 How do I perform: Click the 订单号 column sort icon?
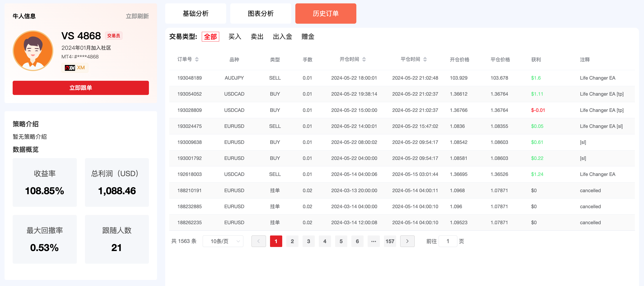(197, 59)
